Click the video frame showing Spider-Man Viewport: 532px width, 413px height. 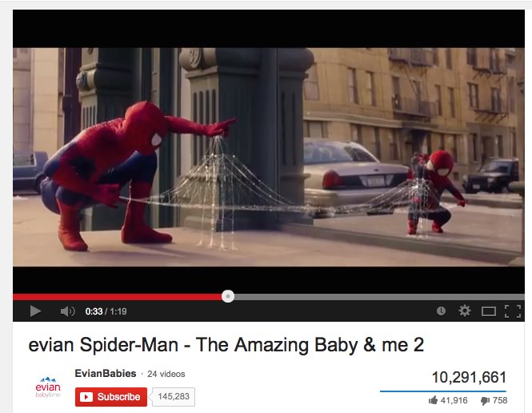click(x=269, y=157)
